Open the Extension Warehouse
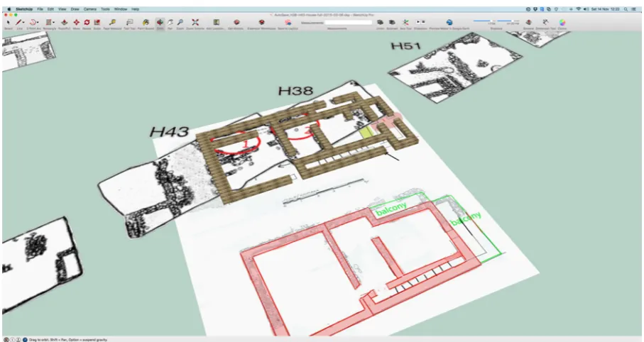Screen dimensions: 644x342 click(261, 23)
